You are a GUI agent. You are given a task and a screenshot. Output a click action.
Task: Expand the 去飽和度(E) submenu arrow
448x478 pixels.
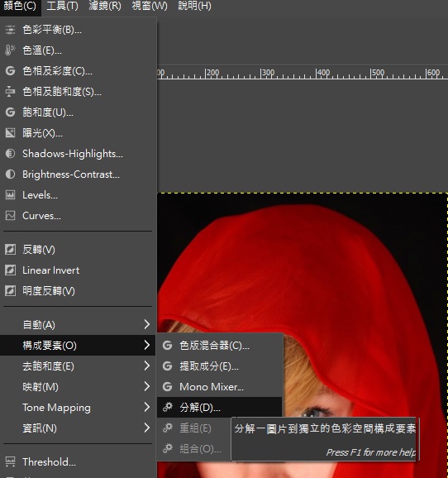(x=147, y=366)
